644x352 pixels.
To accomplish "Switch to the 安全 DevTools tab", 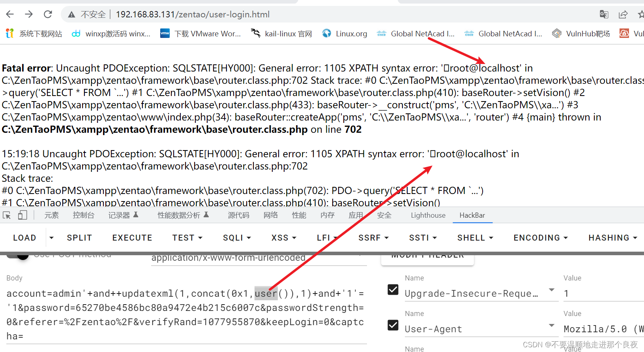I will (x=384, y=215).
